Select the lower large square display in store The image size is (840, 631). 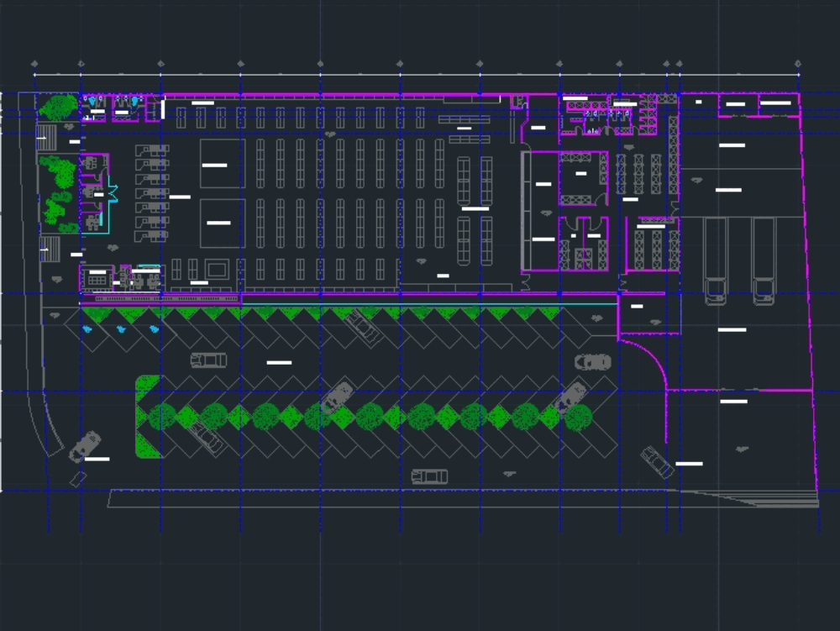[223, 223]
